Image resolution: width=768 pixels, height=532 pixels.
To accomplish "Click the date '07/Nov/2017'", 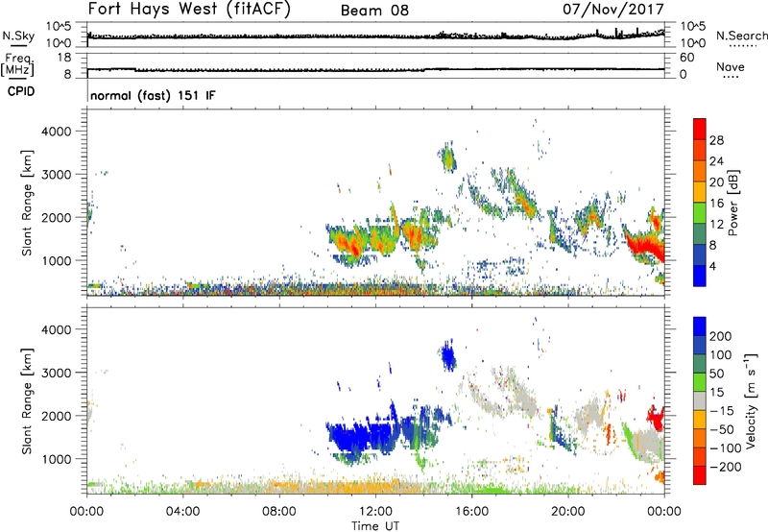I will tap(613, 10).
